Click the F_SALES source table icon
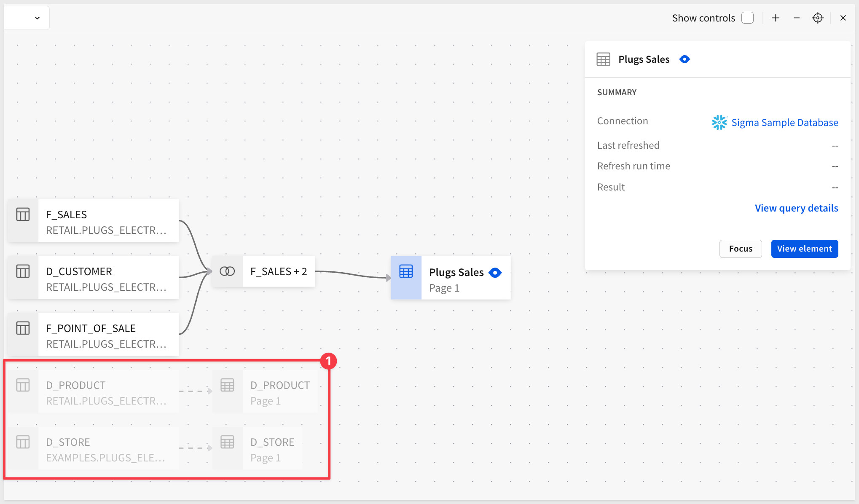This screenshot has width=859, height=504. point(23,214)
